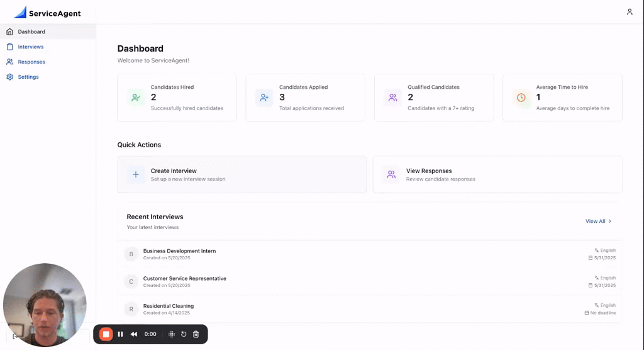Viewport: 644px width, 350px height.
Task: Click the English label on Business Development Intern
Action: [608, 251]
